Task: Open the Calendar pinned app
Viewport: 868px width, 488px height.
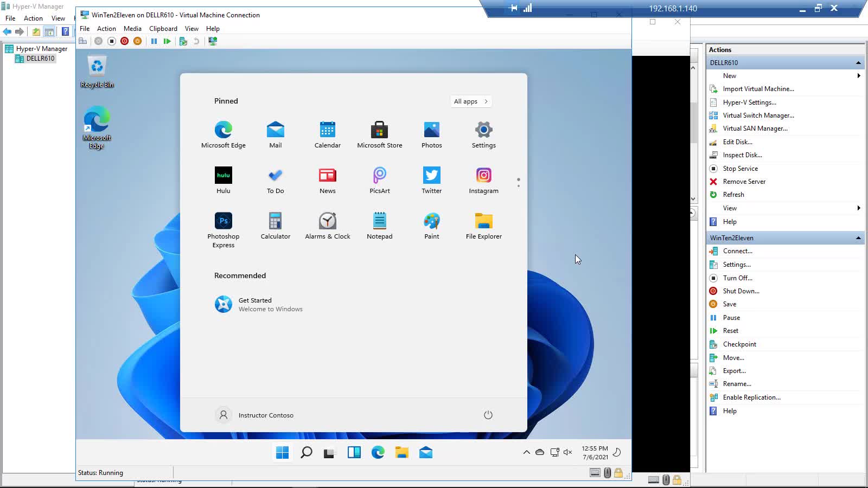Action: click(x=328, y=134)
